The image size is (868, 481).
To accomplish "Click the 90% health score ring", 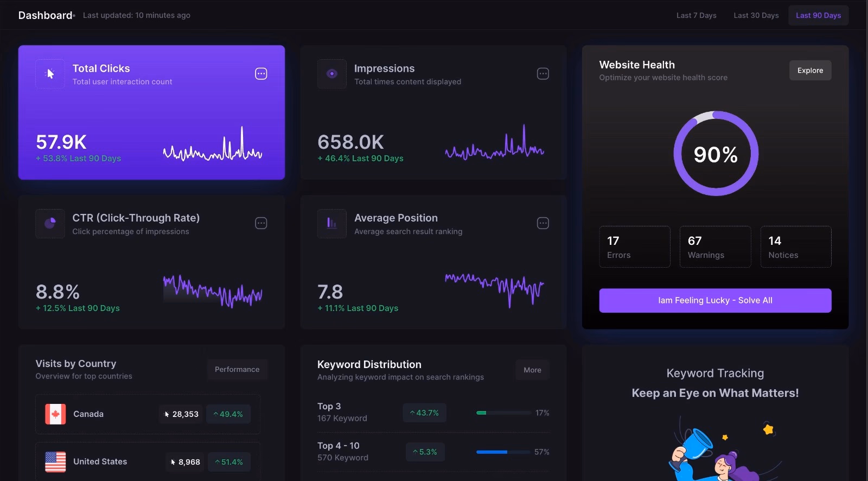I will (716, 154).
